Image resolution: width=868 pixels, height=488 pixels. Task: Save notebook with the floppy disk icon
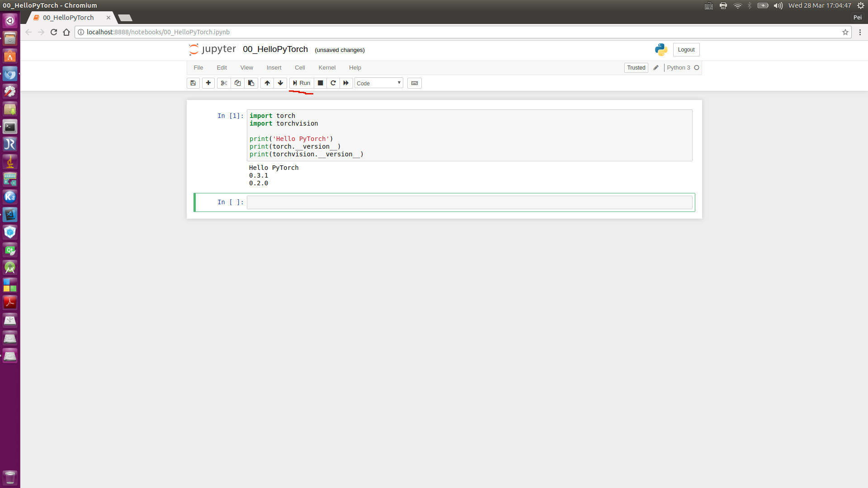pyautogui.click(x=193, y=83)
